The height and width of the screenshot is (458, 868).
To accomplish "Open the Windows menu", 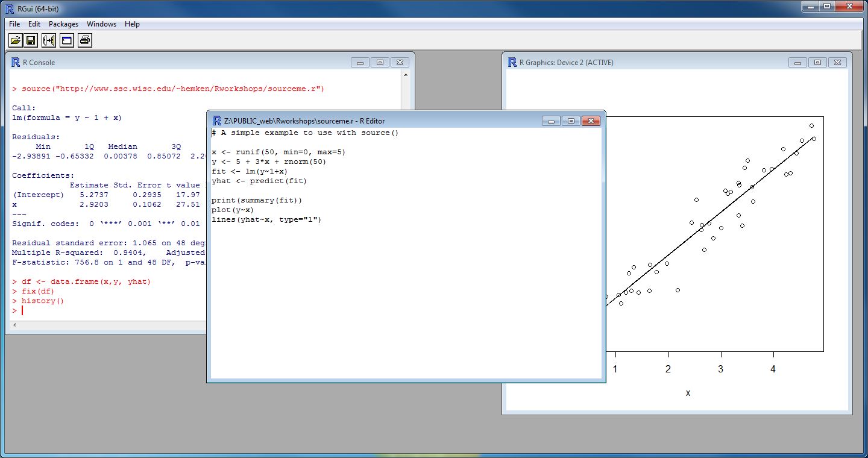I will 101,24.
